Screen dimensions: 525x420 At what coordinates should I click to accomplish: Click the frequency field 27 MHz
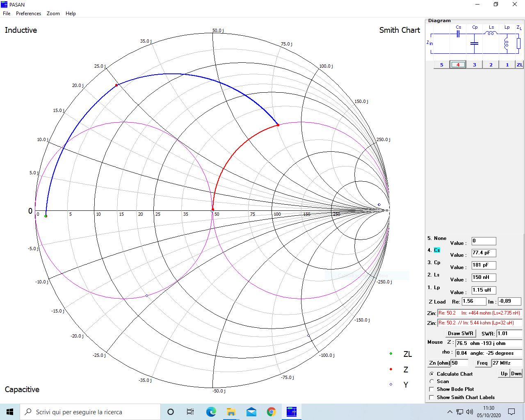pos(507,363)
